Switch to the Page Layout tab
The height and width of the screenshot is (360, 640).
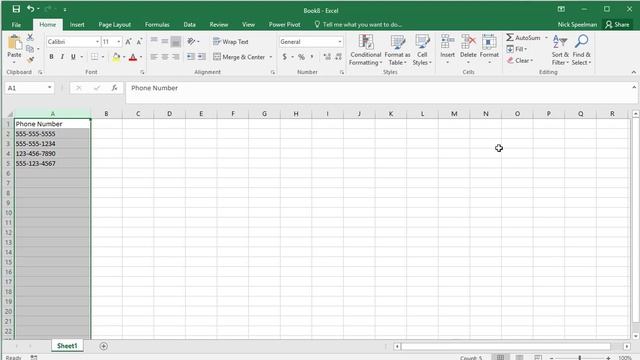[x=114, y=24]
